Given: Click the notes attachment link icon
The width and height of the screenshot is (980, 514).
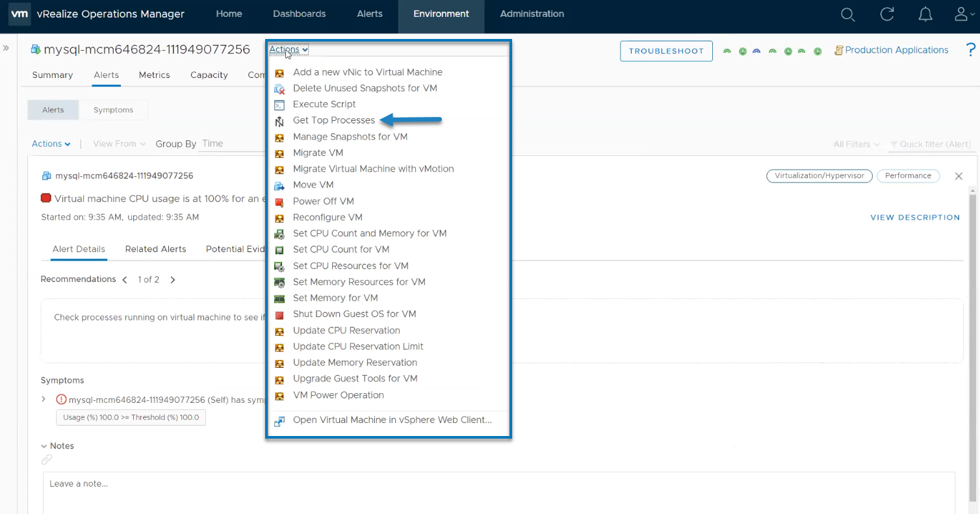Looking at the screenshot, I should pyautogui.click(x=47, y=459).
